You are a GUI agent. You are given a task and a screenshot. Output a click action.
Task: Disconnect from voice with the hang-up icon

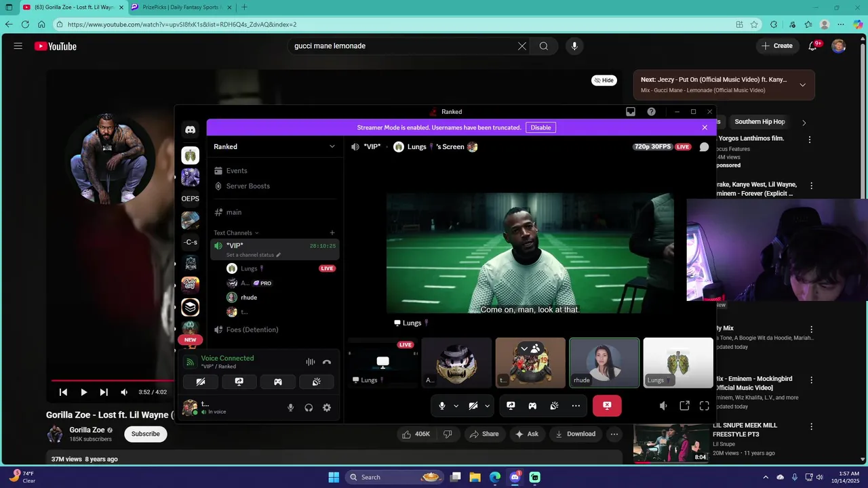[x=327, y=362]
